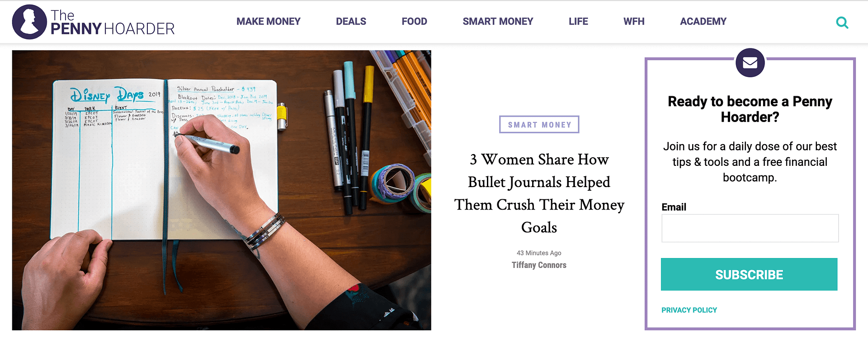Open the bullet journals article headline
The height and width of the screenshot is (343, 868).
pos(539,193)
